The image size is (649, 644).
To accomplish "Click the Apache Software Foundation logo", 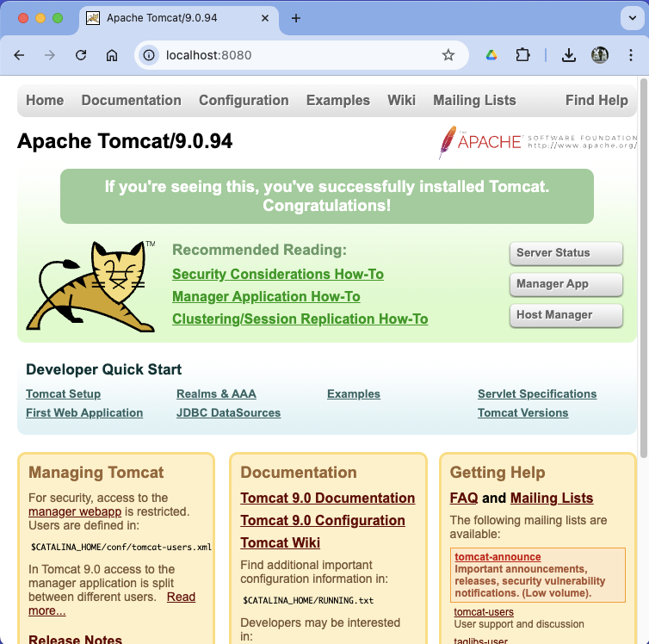I will [x=537, y=142].
